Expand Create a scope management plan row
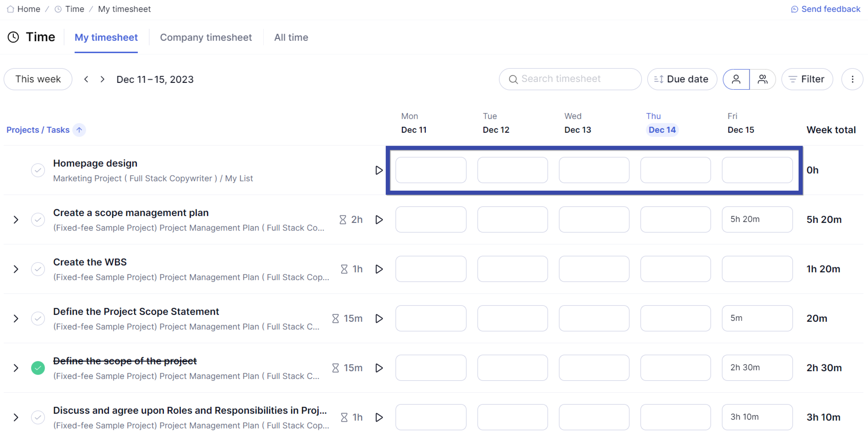The width and height of the screenshot is (868, 438). tap(16, 220)
